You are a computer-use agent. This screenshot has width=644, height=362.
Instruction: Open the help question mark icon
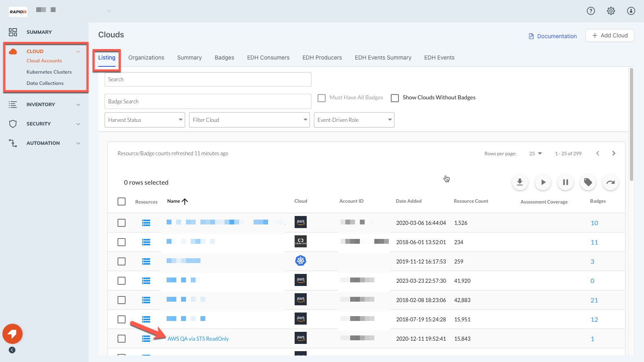590,11
